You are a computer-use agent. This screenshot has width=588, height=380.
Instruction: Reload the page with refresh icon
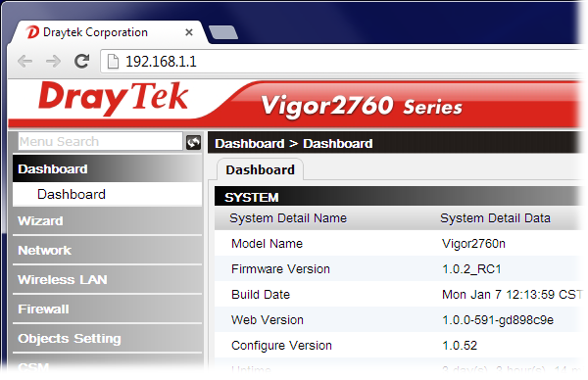81,61
